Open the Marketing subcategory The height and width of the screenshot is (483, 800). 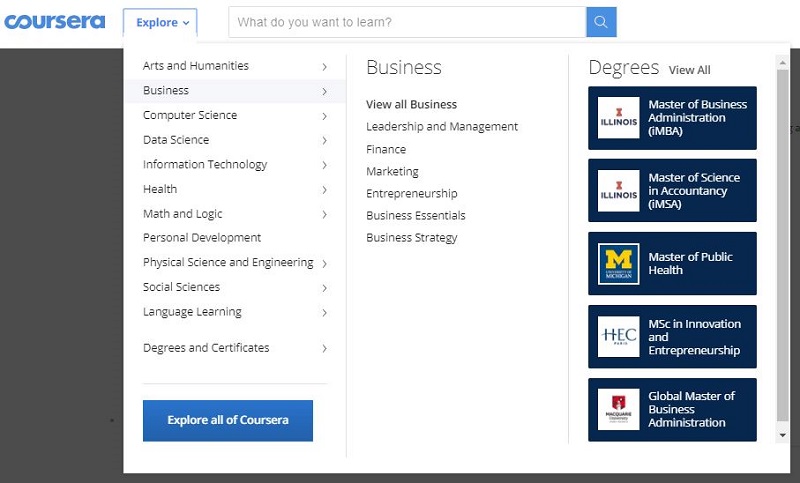click(x=392, y=171)
